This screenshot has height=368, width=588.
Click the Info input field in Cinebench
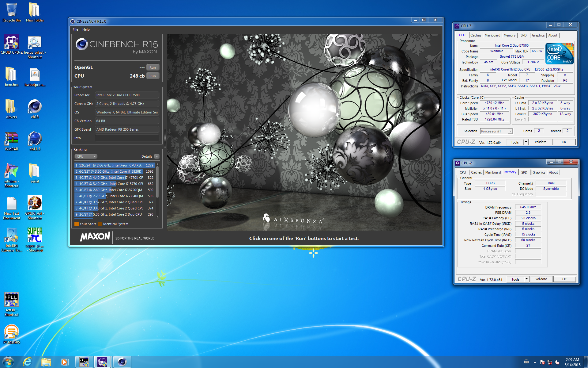coord(127,138)
